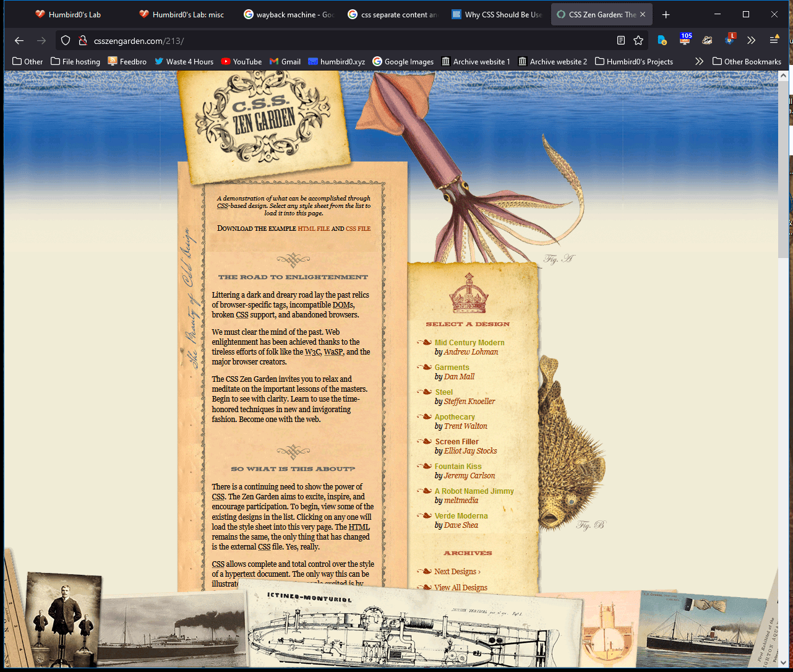This screenshot has width=793, height=672.
Task: Open the YouTube bookmark
Action: [x=241, y=61]
